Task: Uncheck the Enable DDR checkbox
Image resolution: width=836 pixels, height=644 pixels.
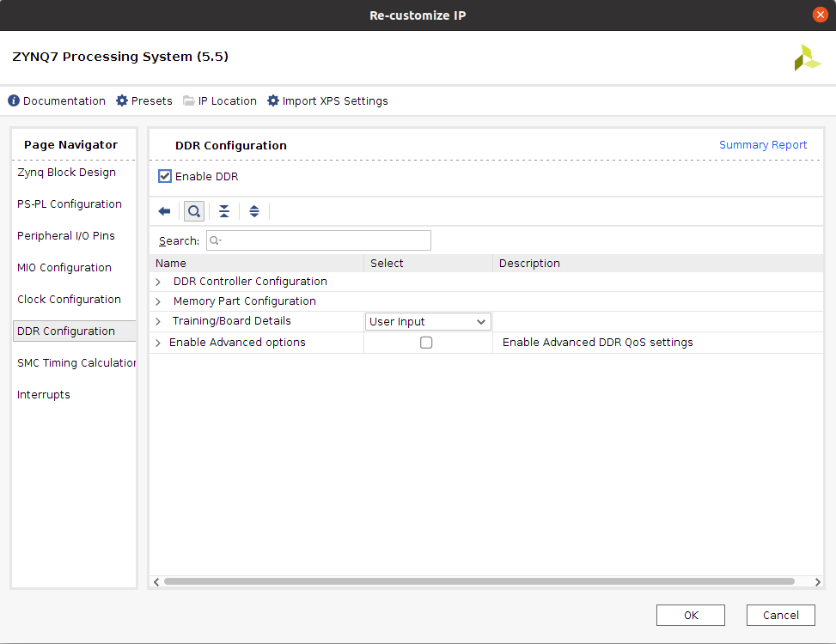Action: (x=165, y=176)
